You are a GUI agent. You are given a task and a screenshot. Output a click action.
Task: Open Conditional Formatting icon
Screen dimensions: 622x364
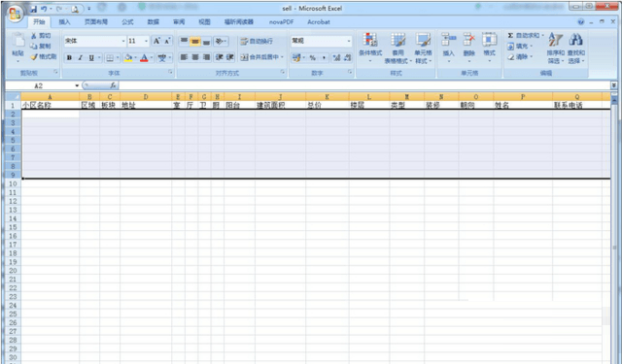point(370,40)
